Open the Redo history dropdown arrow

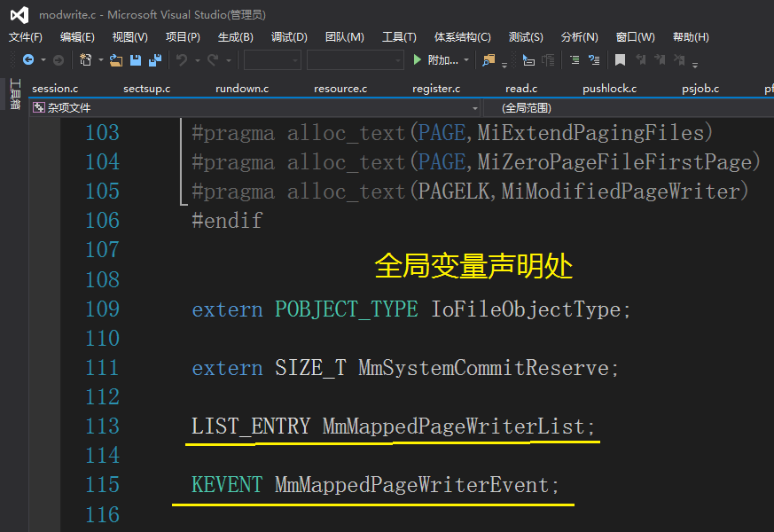coord(229,60)
